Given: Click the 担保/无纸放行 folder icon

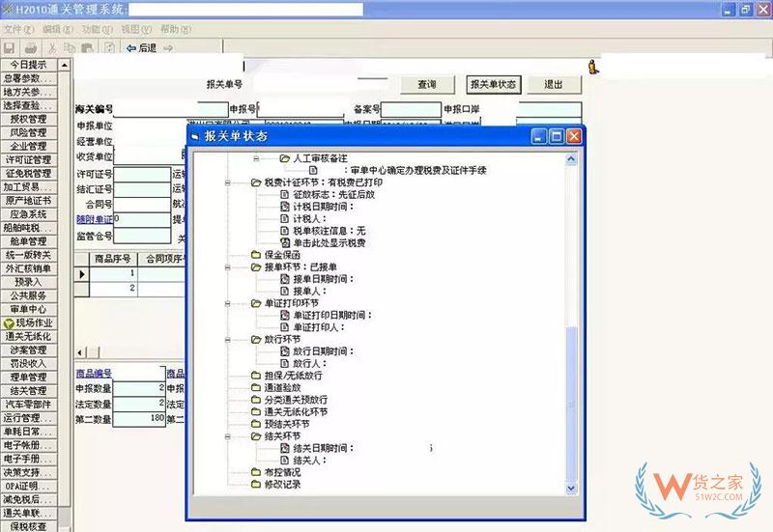Looking at the screenshot, I should [255, 376].
